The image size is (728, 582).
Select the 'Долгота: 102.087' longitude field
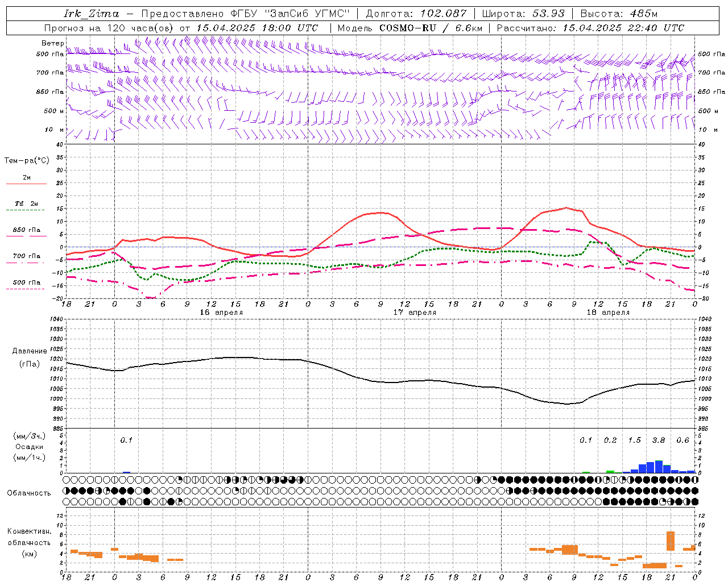coord(416,14)
